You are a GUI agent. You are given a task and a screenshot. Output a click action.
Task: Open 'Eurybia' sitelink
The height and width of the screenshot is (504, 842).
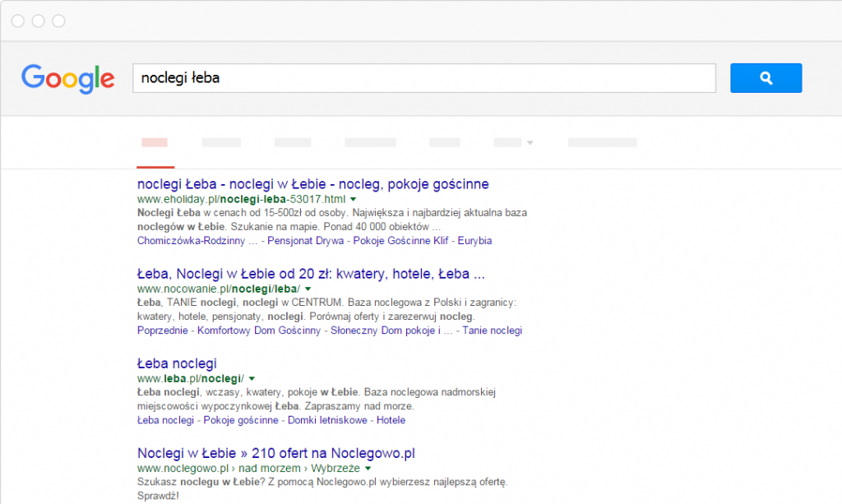(x=474, y=240)
